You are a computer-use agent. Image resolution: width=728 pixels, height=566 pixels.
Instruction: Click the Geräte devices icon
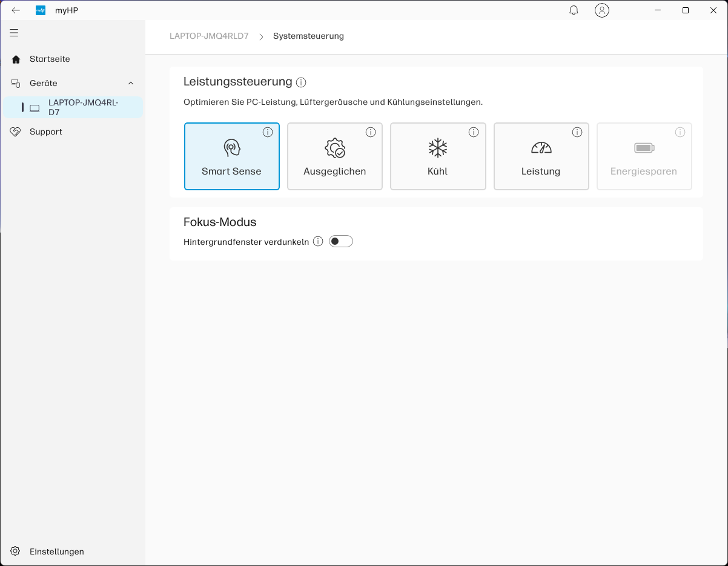(16, 83)
